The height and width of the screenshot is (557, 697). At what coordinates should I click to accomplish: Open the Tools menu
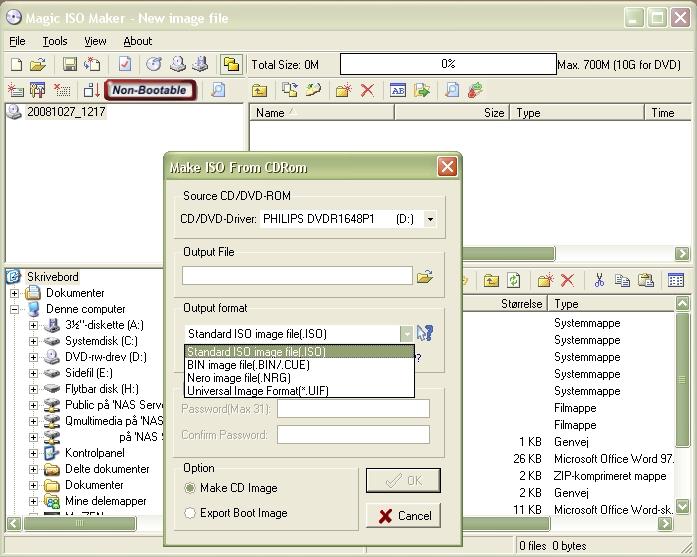pos(54,41)
